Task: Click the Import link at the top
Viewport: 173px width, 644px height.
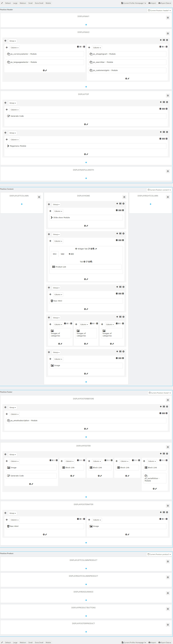Action: pyautogui.click(x=152, y=3)
